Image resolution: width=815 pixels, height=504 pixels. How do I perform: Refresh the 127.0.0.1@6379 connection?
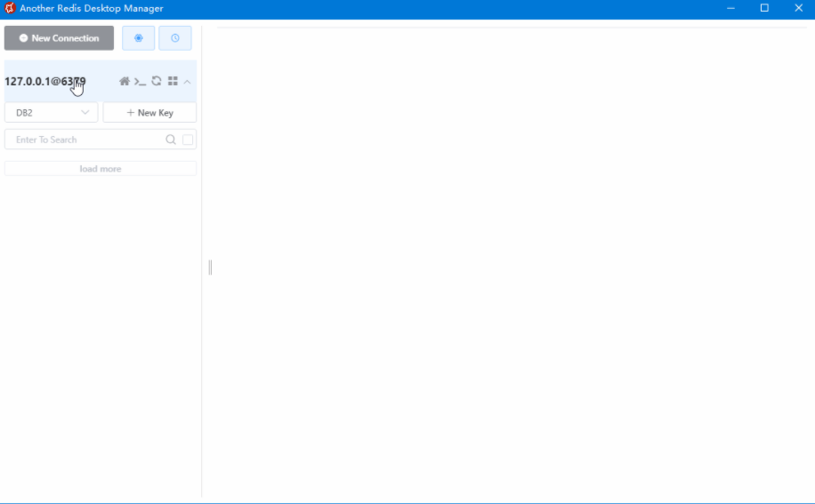click(157, 81)
